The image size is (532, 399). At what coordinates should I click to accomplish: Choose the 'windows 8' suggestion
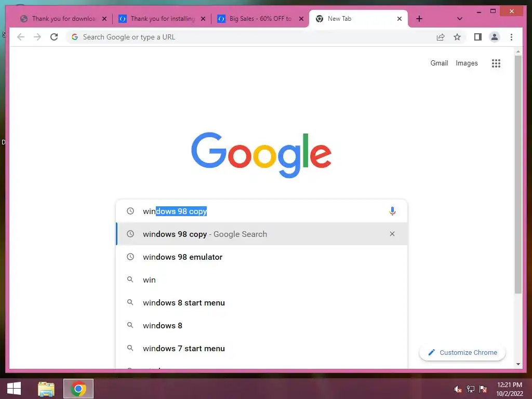[262, 325]
